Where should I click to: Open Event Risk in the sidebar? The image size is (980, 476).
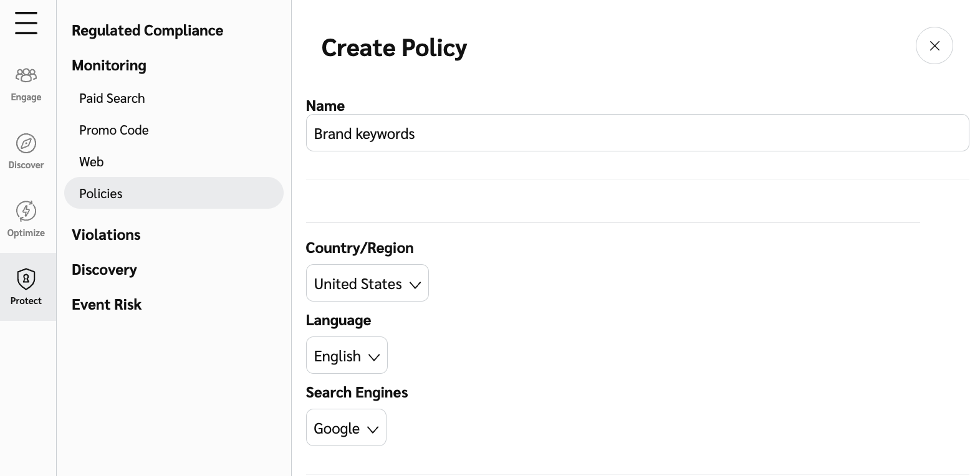(107, 305)
